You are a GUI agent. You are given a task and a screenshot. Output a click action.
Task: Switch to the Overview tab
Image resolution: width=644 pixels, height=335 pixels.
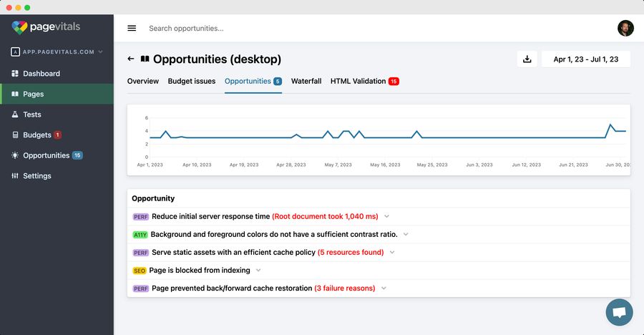[143, 81]
